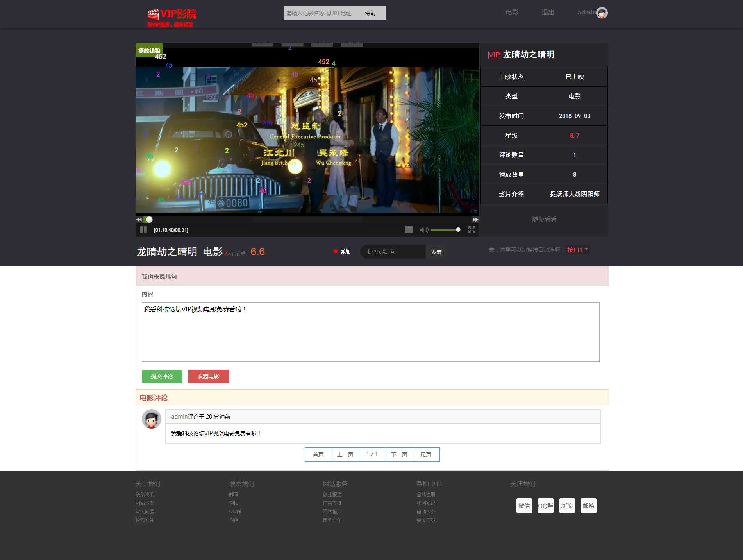This screenshot has width=743, height=560.
Task: Click 退出 to log out
Action: click(x=548, y=12)
